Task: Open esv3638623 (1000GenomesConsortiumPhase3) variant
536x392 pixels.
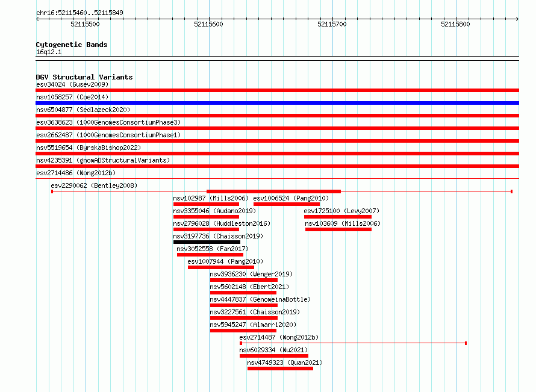Action: (108, 122)
